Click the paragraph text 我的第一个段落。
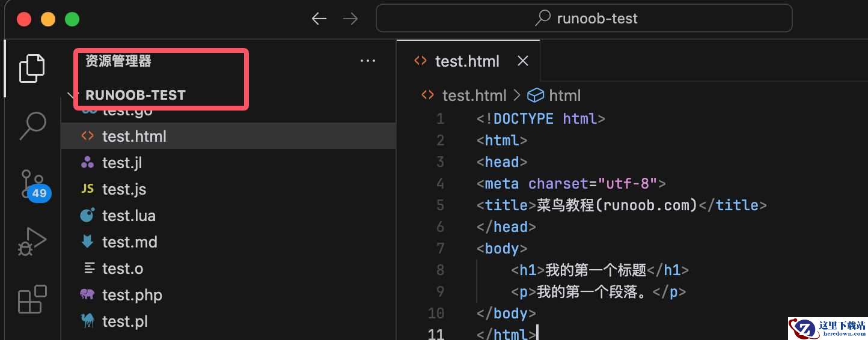This screenshot has width=868, height=340. pos(594,292)
